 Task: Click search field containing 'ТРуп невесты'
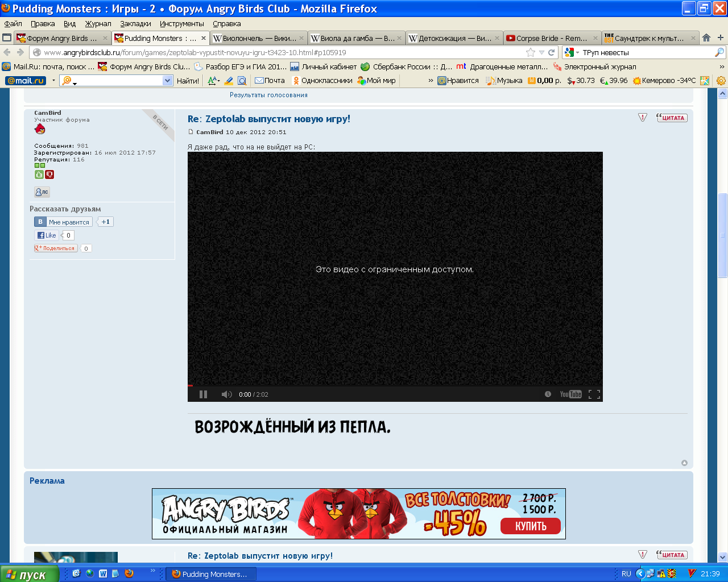coord(647,52)
